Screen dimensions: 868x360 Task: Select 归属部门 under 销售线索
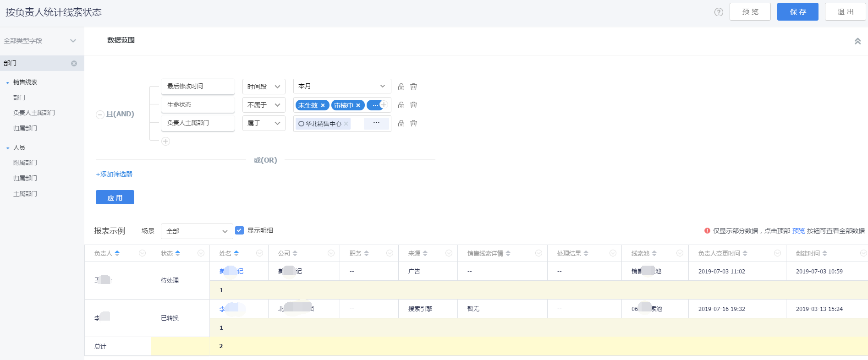point(25,128)
